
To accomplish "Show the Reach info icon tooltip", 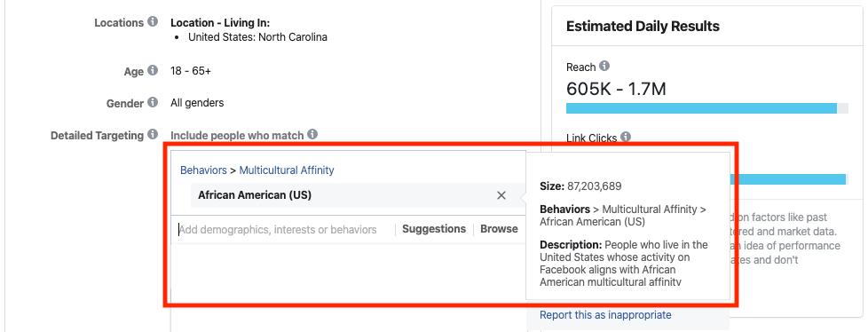I will pyautogui.click(x=604, y=67).
